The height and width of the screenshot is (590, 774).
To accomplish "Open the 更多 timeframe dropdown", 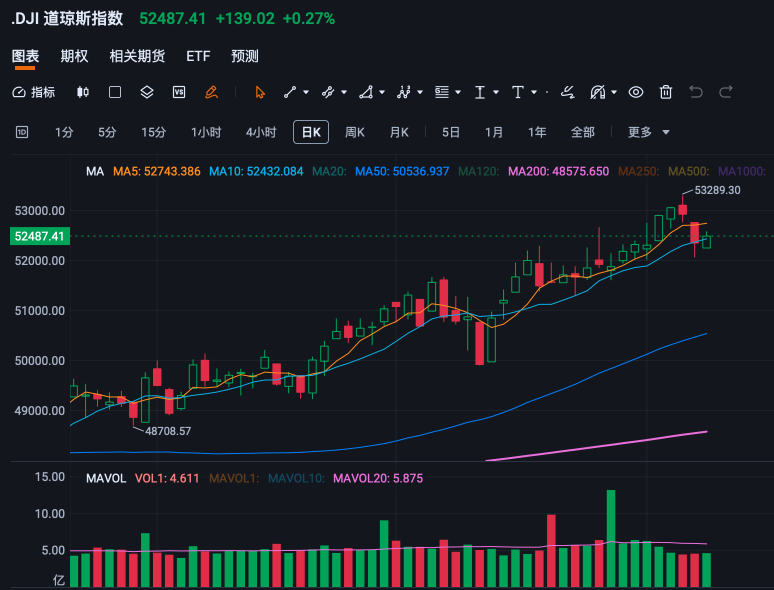I will (x=648, y=132).
